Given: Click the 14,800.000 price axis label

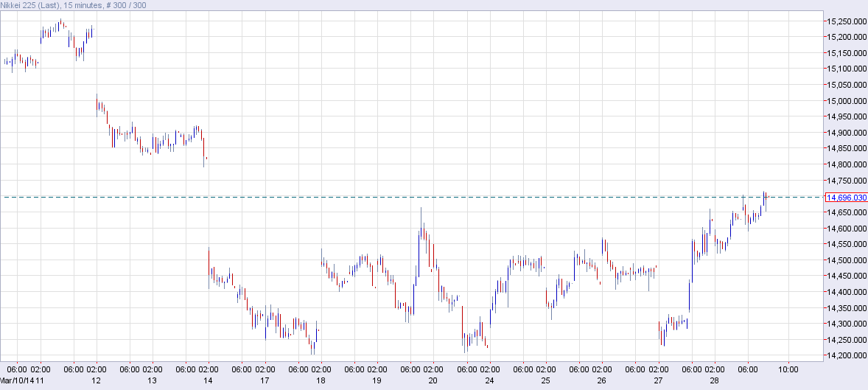Looking at the screenshot, I should pos(846,165).
